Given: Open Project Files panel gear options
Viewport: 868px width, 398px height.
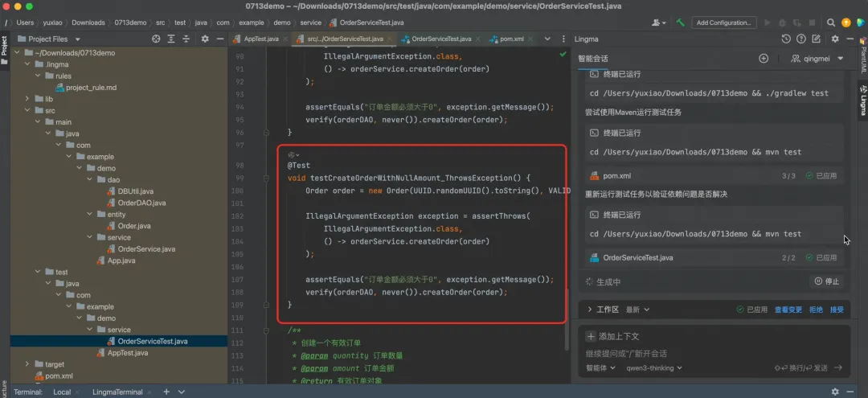Looking at the screenshot, I should [x=205, y=39].
